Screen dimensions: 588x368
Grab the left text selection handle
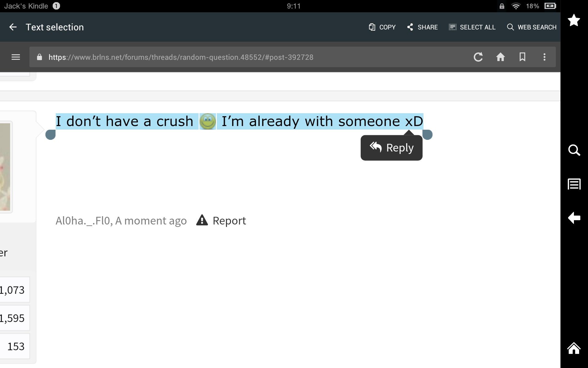pyautogui.click(x=51, y=135)
